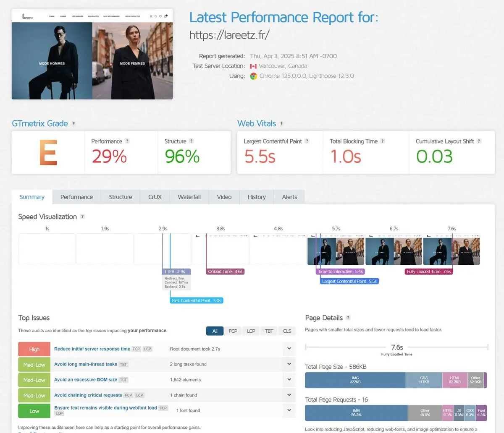Open the Avoid chaining critical requests link
This screenshot has height=433, width=504.
click(x=88, y=395)
